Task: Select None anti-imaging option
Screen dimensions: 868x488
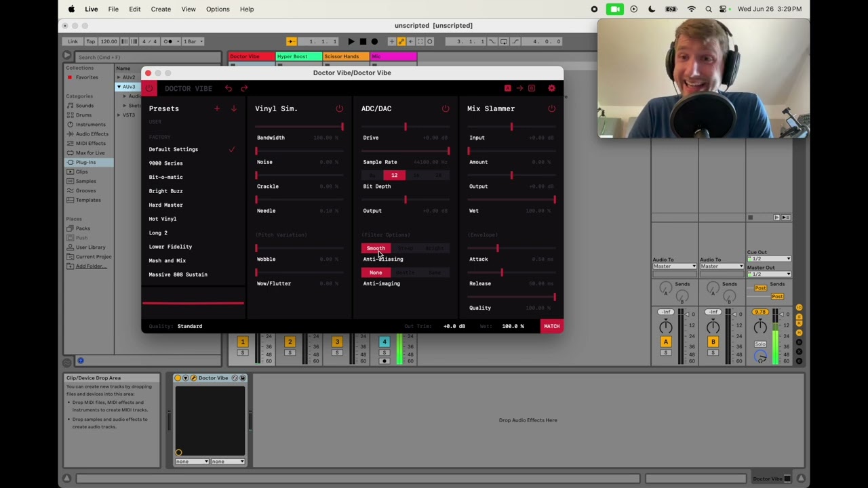Action: click(x=376, y=272)
